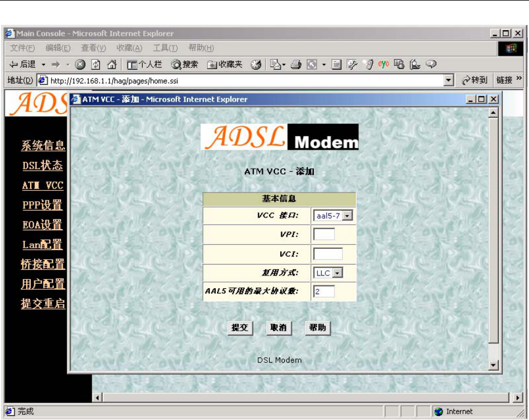Click the document page toolbar icon
529x420 pixels.
point(336,64)
